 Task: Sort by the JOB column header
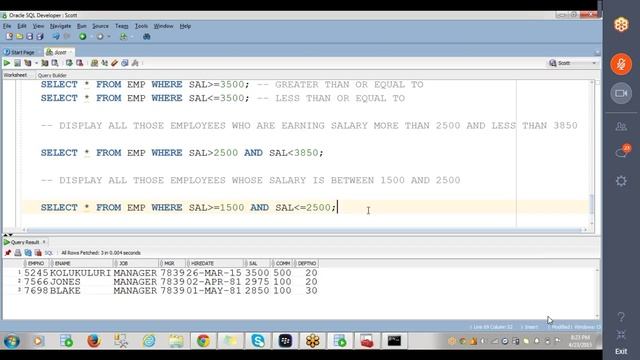136,263
